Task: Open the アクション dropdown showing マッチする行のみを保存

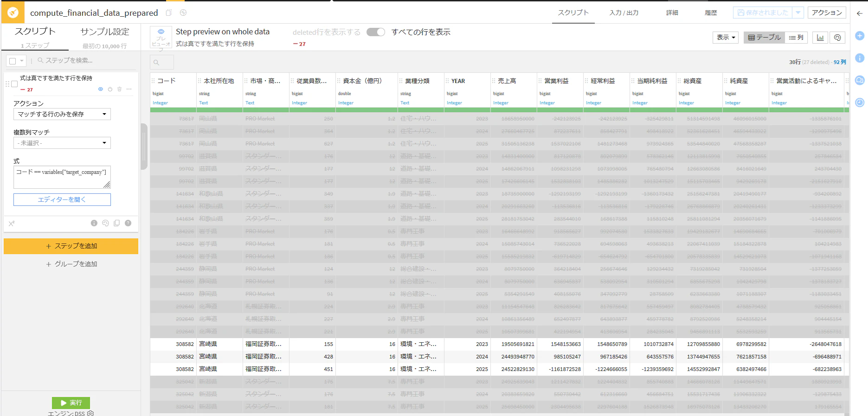Action: 62,114
